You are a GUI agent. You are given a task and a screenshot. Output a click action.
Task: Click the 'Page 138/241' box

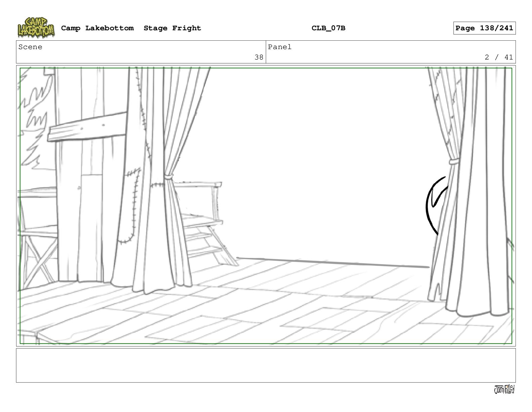[x=484, y=28]
